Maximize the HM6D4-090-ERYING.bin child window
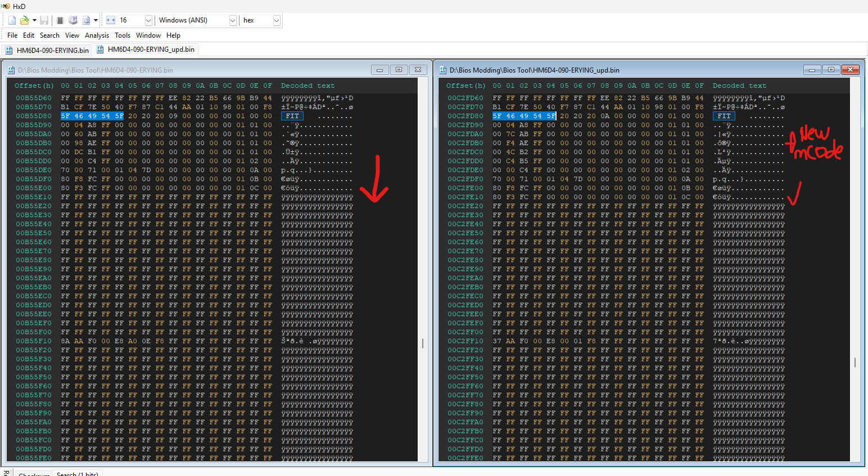This screenshot has width=868, height=476. 399,70
